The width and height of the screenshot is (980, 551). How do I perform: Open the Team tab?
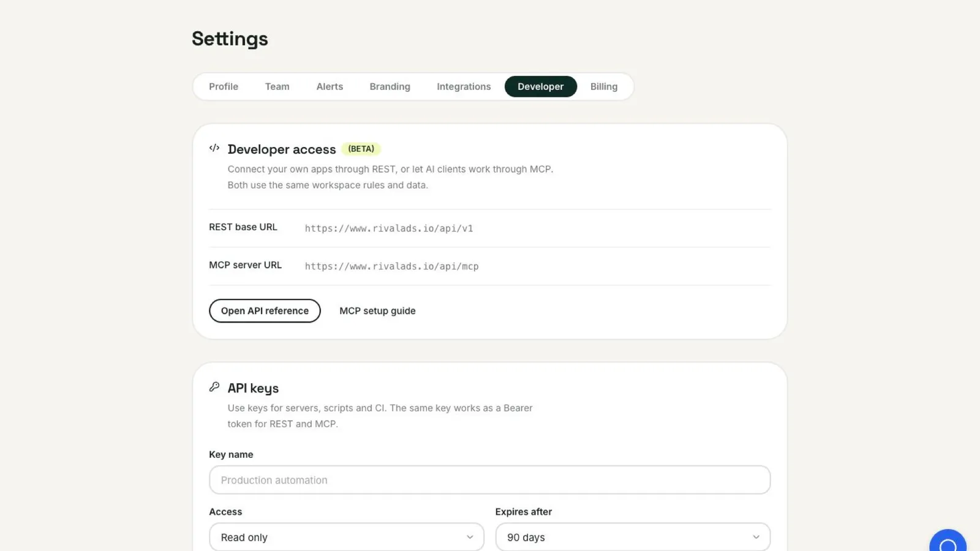coord(277,87)
